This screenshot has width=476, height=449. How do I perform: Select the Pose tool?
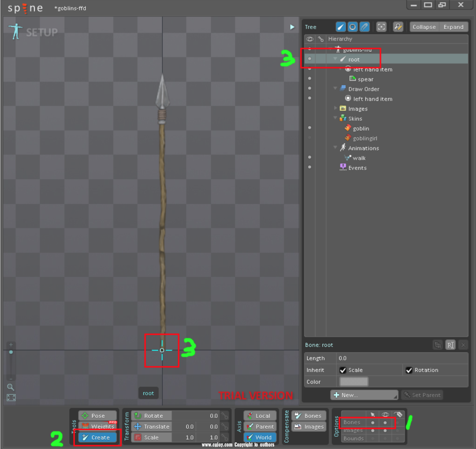pyautogui.click(x=97, y=416)
